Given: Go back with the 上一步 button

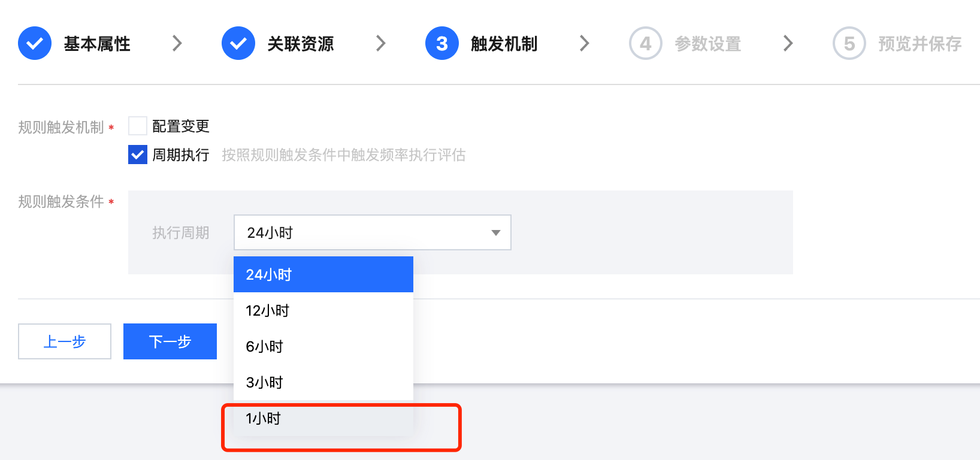Looking at the screenshot, I should coord(65,341).
